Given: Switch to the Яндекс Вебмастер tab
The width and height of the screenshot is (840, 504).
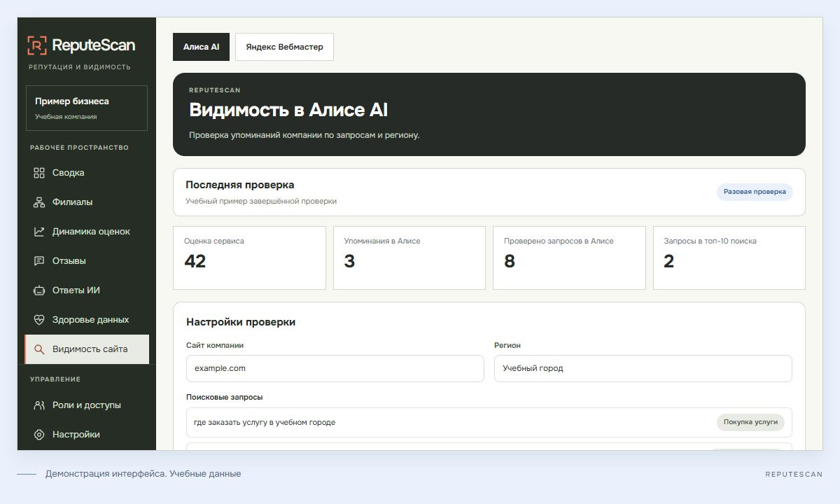Looking at the screenshot, I should coord(284,47).
